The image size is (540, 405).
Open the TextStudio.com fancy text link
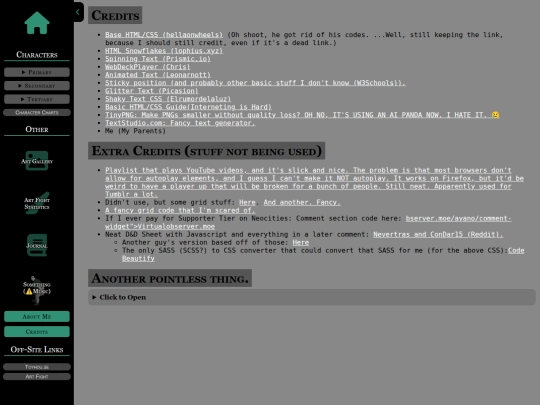pyautogui.click(x=180, y=123)
